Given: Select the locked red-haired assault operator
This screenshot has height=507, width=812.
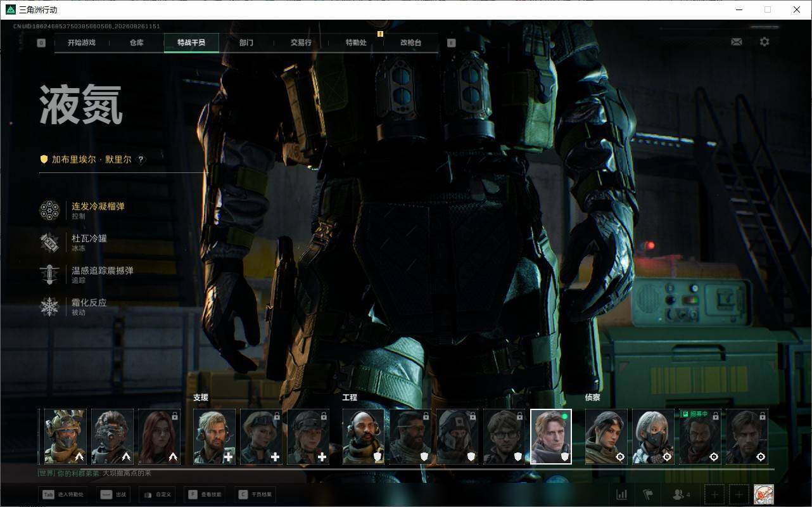Looking at the screenshot, I should (x=159, y=437).
